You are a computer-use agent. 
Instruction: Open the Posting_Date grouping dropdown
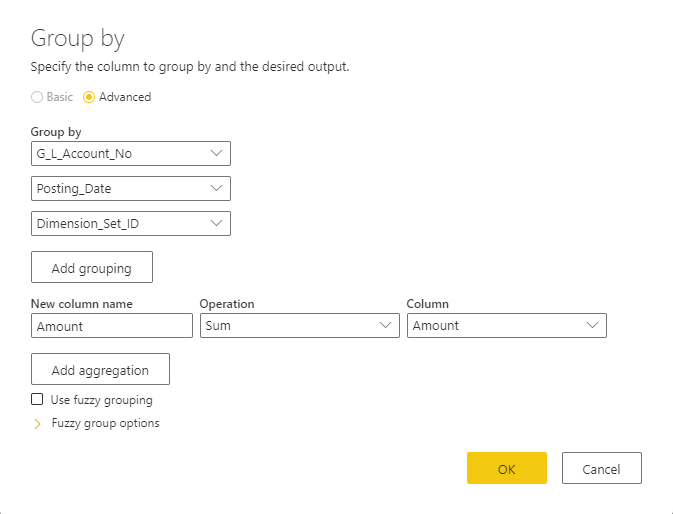[x=131, y=188]
